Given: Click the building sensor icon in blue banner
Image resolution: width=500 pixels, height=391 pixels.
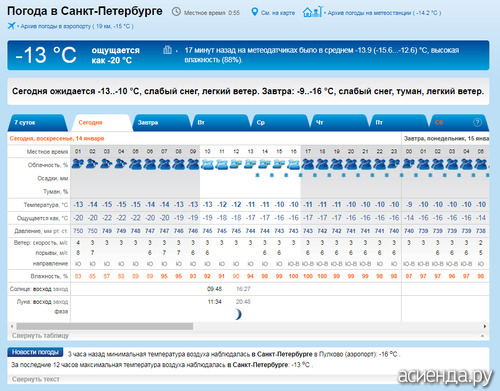Looking at the screenshot, I should (x=167, y=50).
